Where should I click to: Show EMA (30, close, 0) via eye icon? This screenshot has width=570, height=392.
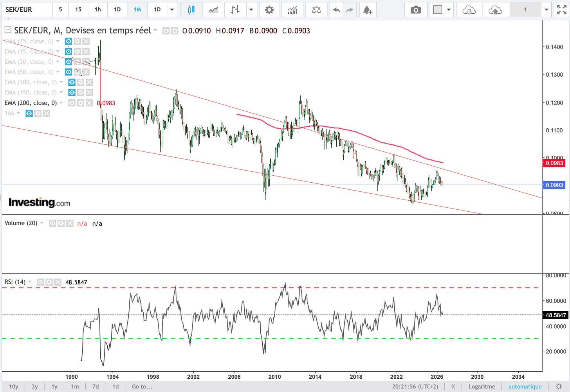pos(69,62)
